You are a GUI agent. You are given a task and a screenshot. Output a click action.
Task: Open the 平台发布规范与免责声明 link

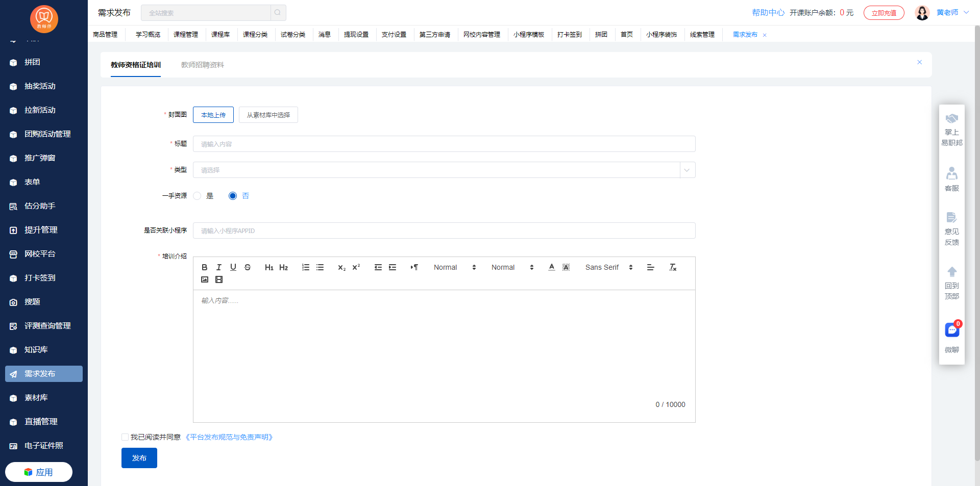tap(229, 437)
